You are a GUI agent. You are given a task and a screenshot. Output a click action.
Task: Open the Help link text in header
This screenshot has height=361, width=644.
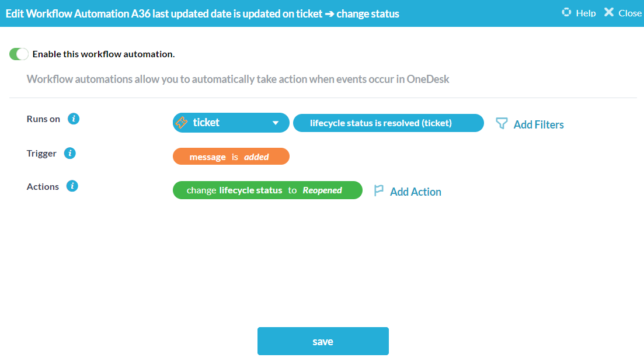coord(585,13)
